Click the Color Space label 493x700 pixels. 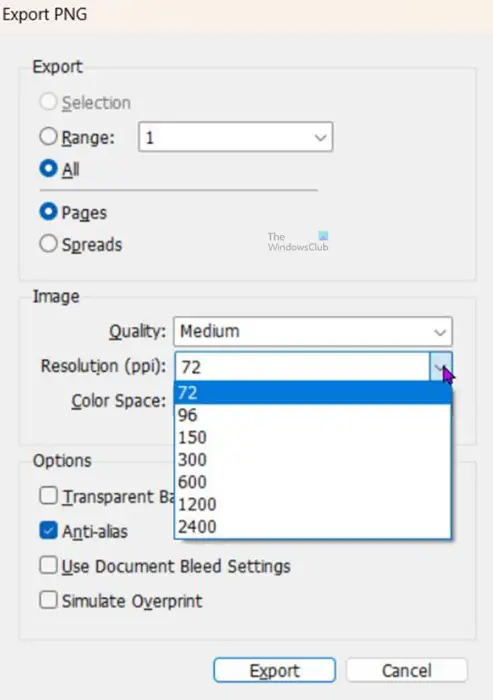[x=119, y=401]
